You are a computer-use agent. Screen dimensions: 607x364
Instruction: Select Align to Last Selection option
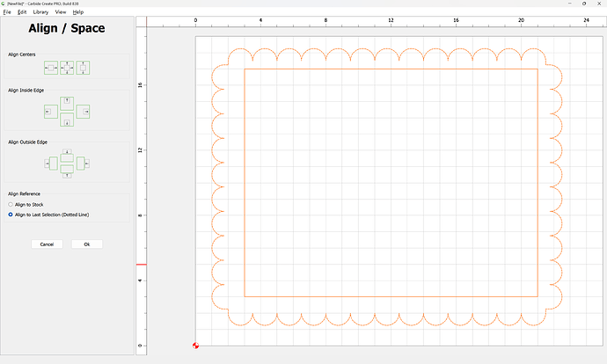coord(11,214)
